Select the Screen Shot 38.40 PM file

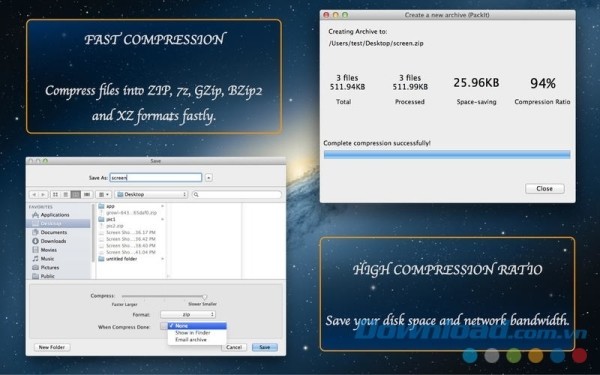tap(130, 245)
